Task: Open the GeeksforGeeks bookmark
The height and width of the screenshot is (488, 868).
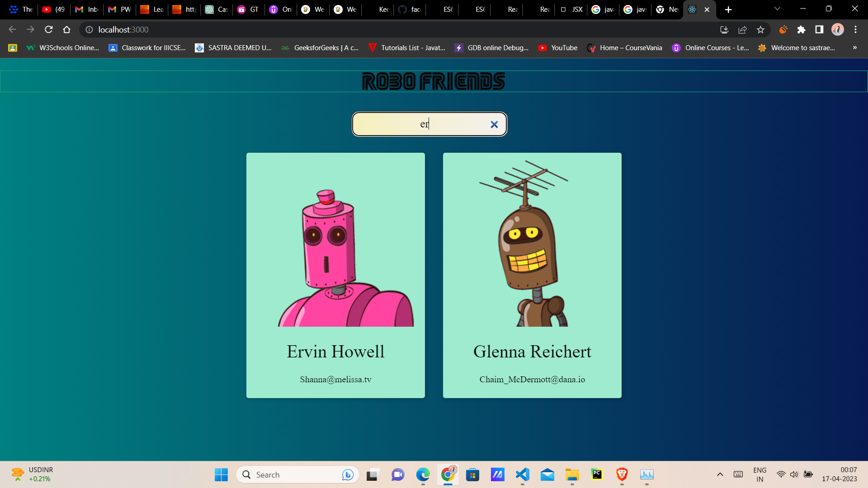Action: 320,48
